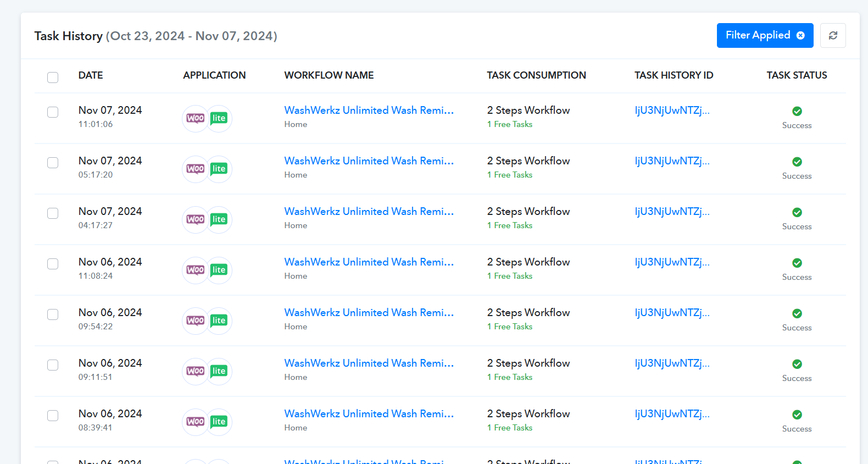Viewport: 868px width, 464px height.
Task: Click the TASK CONSUMPTION column header
Action: 536,75
